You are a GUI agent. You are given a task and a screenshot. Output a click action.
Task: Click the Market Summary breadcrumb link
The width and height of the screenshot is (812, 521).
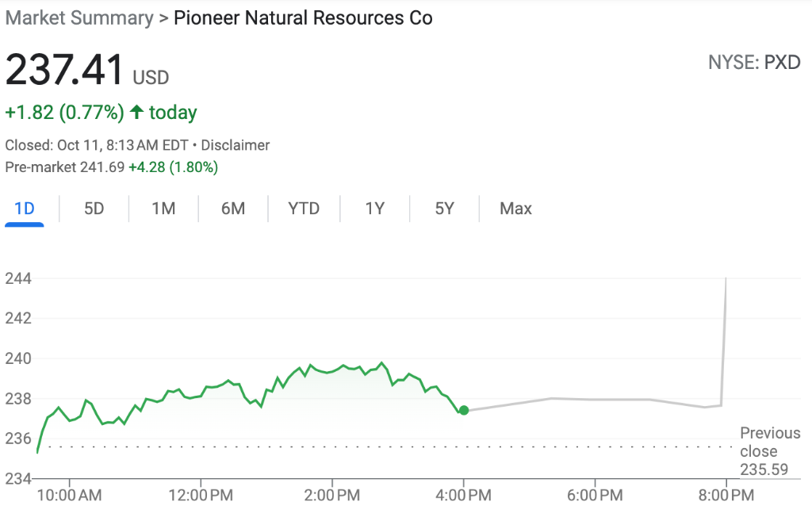coord(79,18)
